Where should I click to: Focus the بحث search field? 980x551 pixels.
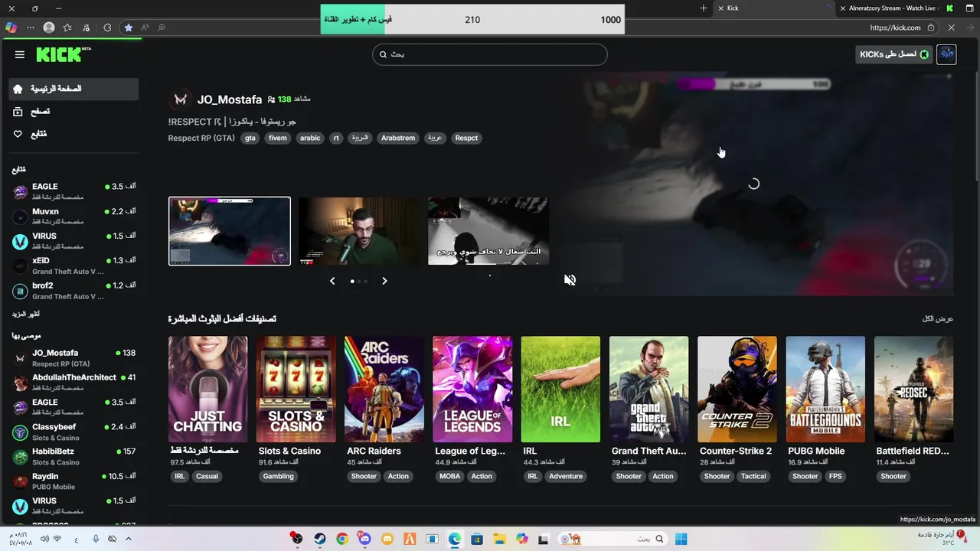490,54
